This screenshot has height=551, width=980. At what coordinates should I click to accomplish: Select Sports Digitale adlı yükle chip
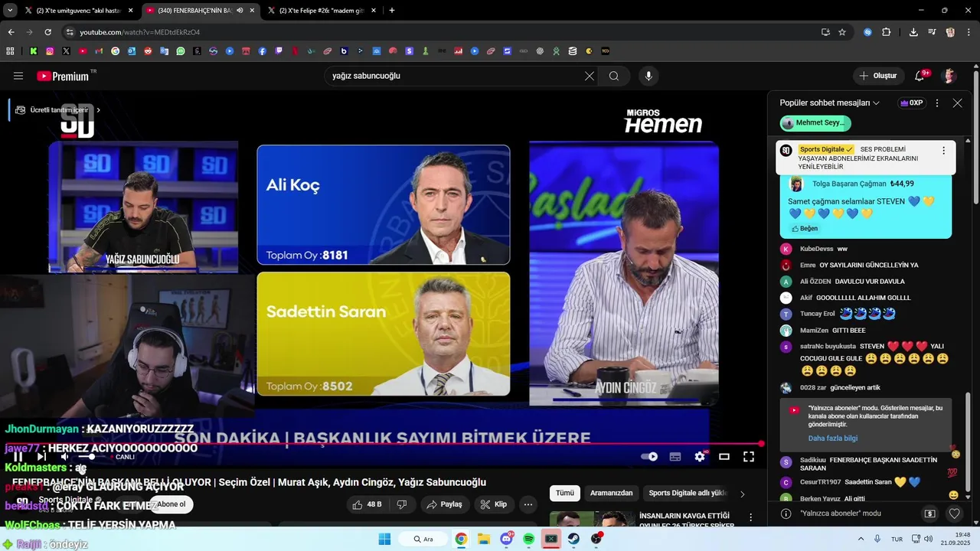coord(688,494)
